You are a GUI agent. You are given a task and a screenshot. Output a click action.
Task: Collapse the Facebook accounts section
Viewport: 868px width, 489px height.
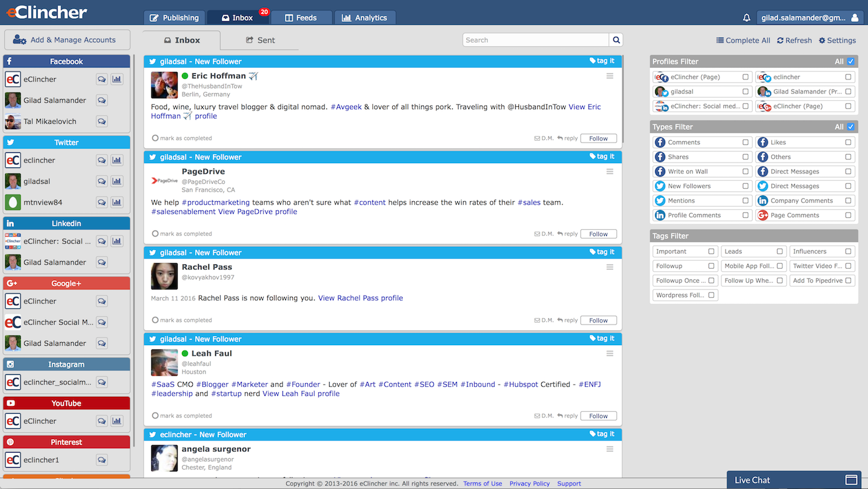pyautogui.click(x=67, y=61)
